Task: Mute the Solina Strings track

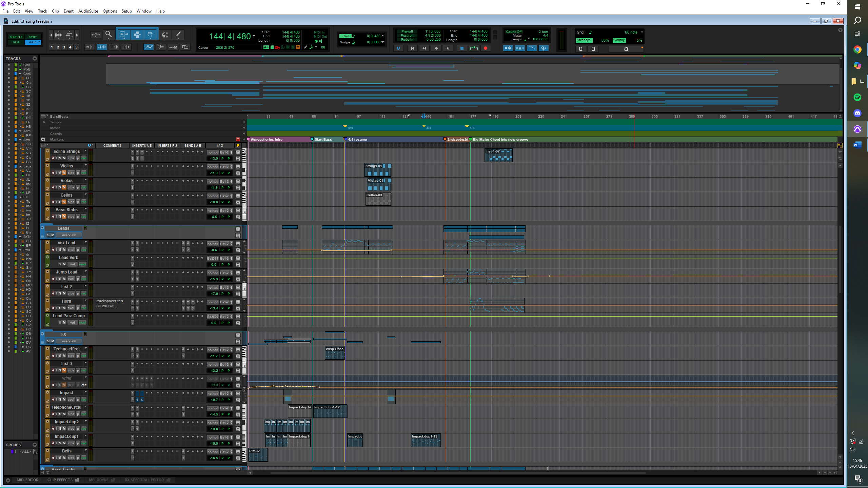Action: point(64,158)
